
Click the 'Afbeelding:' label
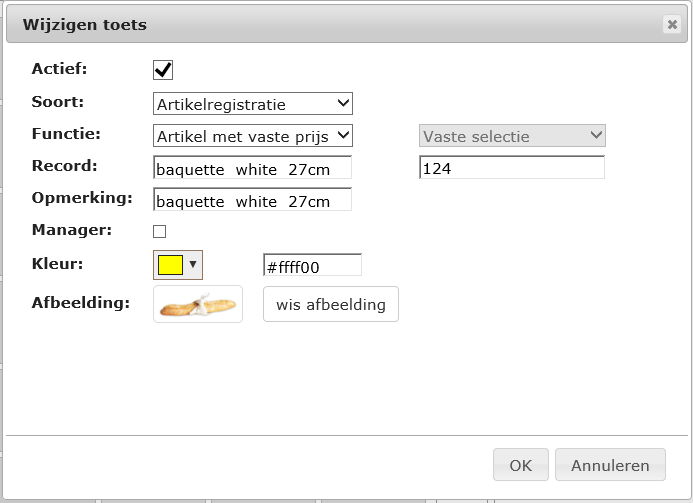(81, 303)
